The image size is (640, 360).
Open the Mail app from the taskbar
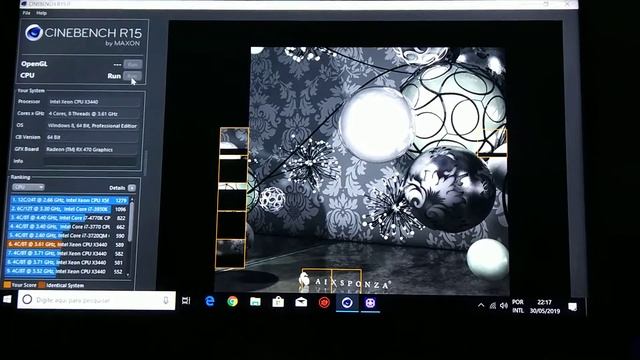pos(301,302)
